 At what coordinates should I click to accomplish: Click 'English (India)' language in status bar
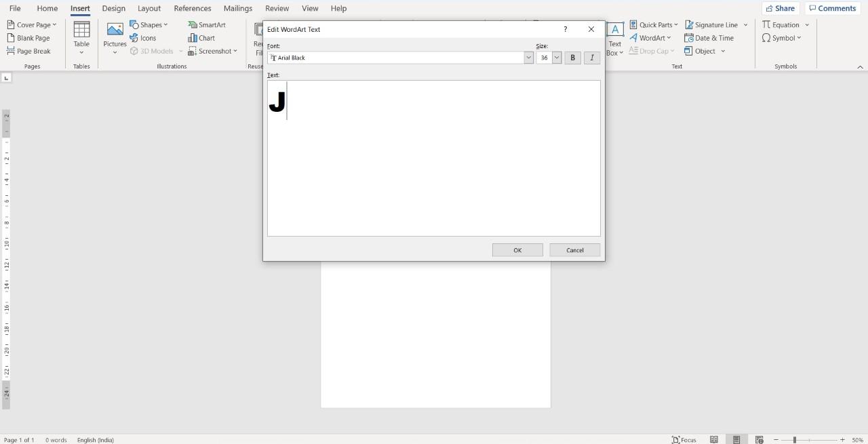click(96, 440)
